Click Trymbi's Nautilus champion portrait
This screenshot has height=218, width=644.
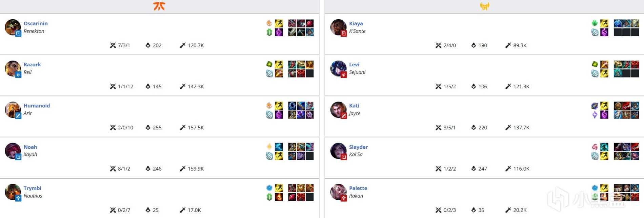pos(13,192)
